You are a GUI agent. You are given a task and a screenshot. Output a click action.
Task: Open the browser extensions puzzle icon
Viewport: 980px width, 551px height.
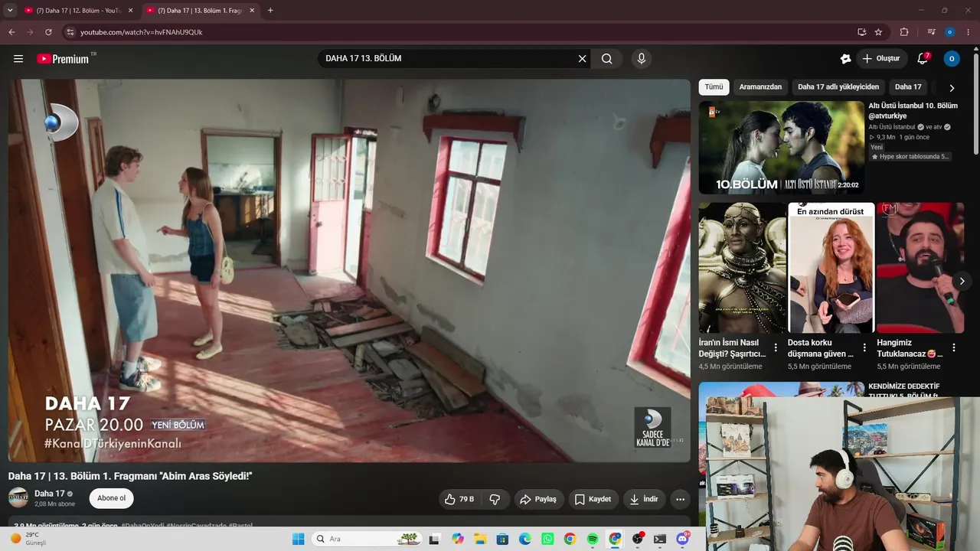(904, 32)
